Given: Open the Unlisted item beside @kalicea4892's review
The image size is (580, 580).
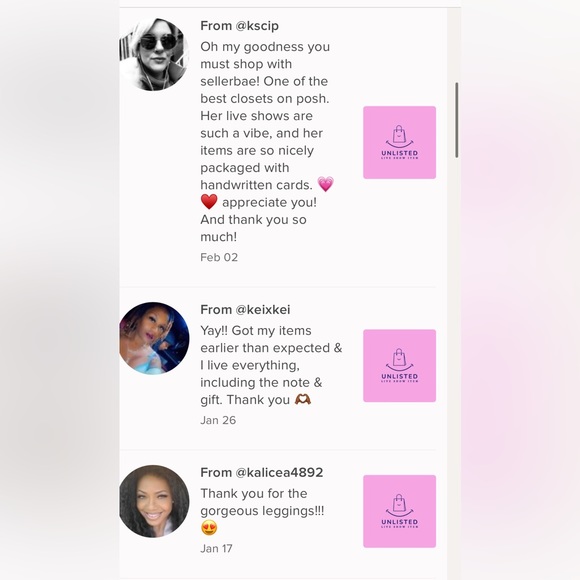Looking at the screenshot, I should tap(399, 511).
